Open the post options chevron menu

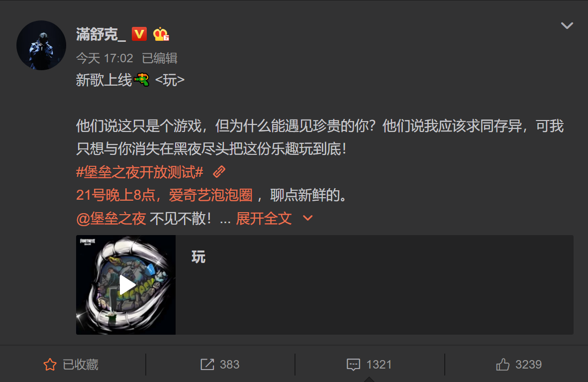click(x=567, y=25)
